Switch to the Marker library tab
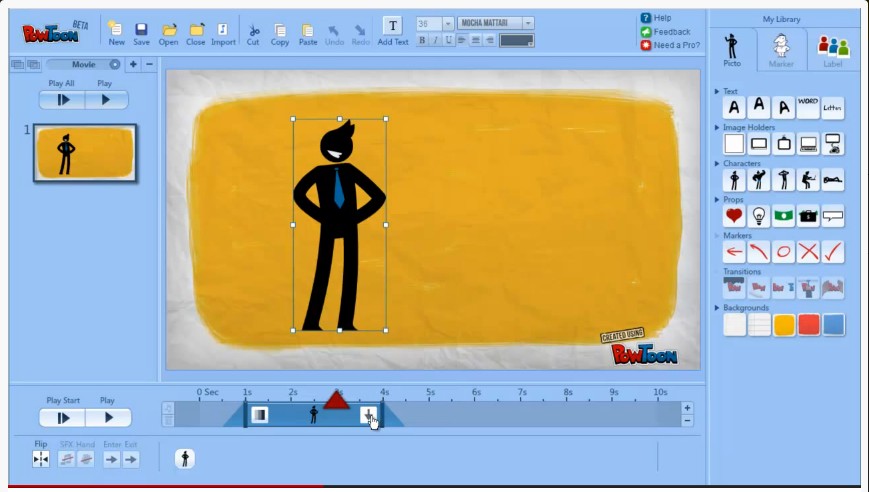Image resolution: width=869 pixels, height=492 pixels. click(781, 49)
